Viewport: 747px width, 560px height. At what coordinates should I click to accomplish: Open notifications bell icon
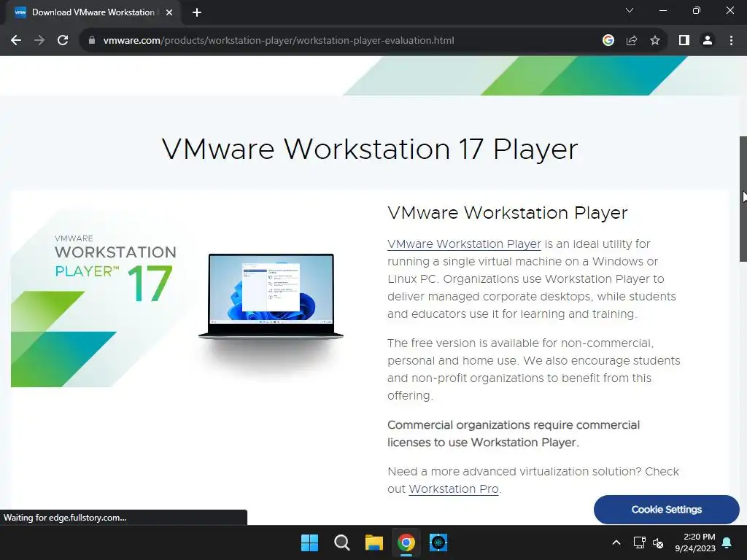pos(727,542)
